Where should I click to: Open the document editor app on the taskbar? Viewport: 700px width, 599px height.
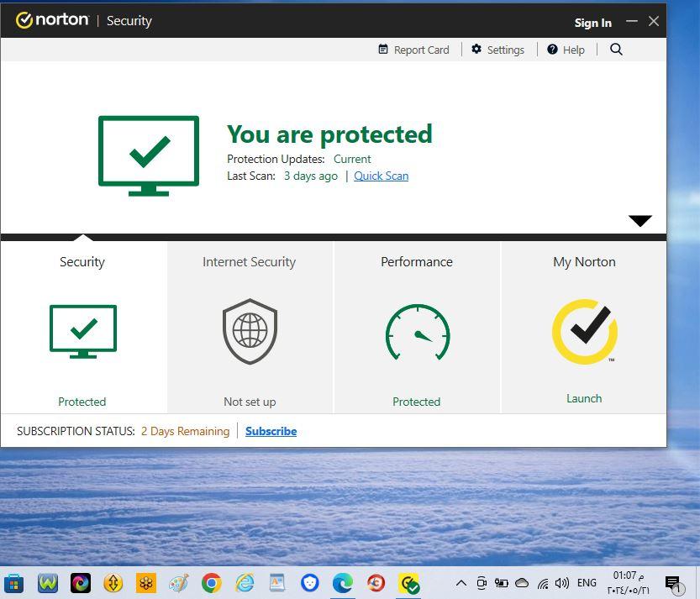(x=277, y=583)
